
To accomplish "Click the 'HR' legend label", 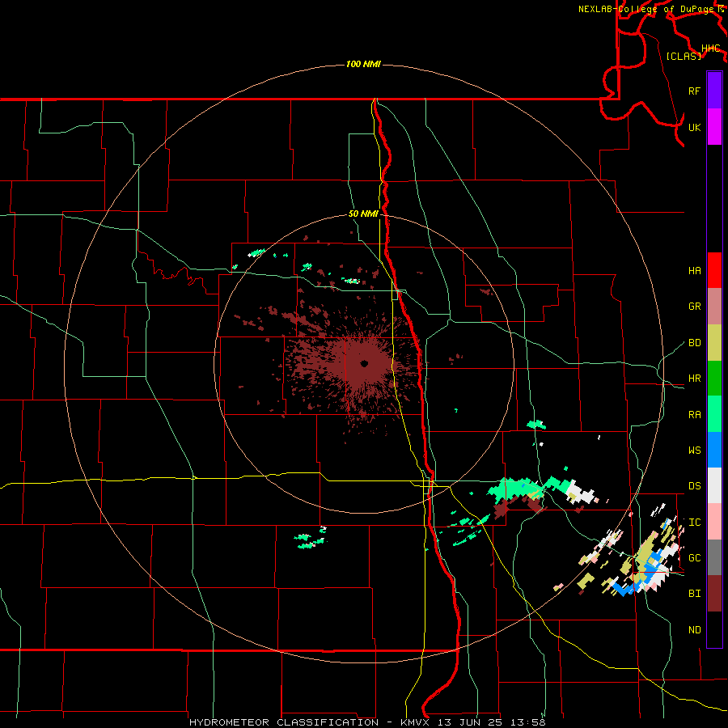I will click(x=694, y=379).
